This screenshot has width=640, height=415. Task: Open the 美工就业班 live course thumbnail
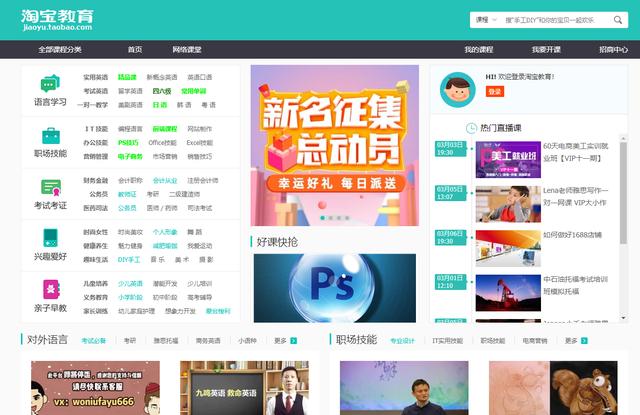(x=508, y=160)
